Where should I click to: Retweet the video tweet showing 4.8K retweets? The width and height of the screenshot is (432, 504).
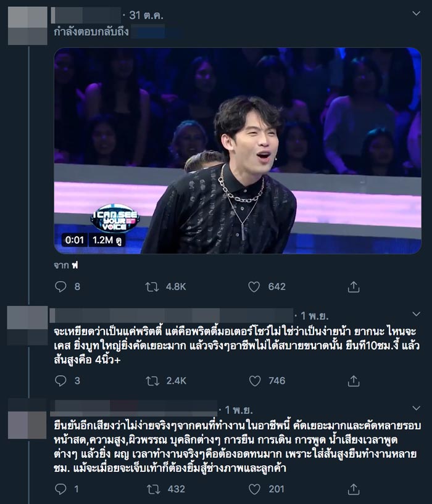pyautogui.click(x=152, y=287)
